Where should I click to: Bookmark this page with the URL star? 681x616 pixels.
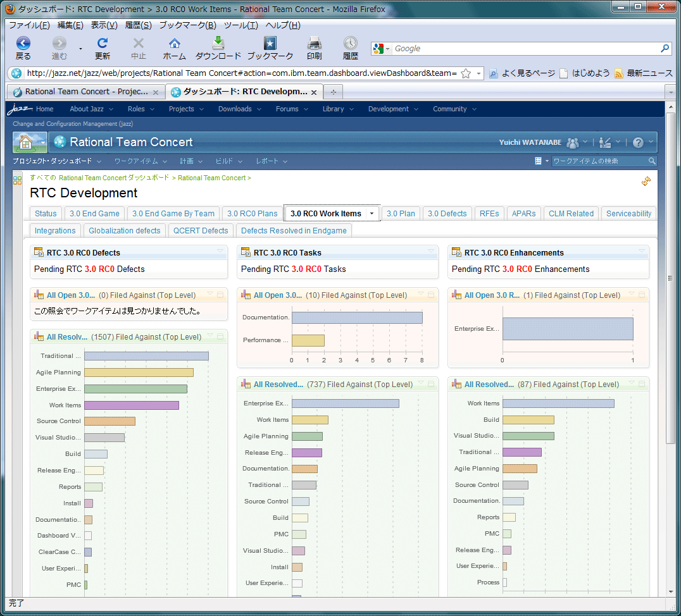(x=466, y=73)
